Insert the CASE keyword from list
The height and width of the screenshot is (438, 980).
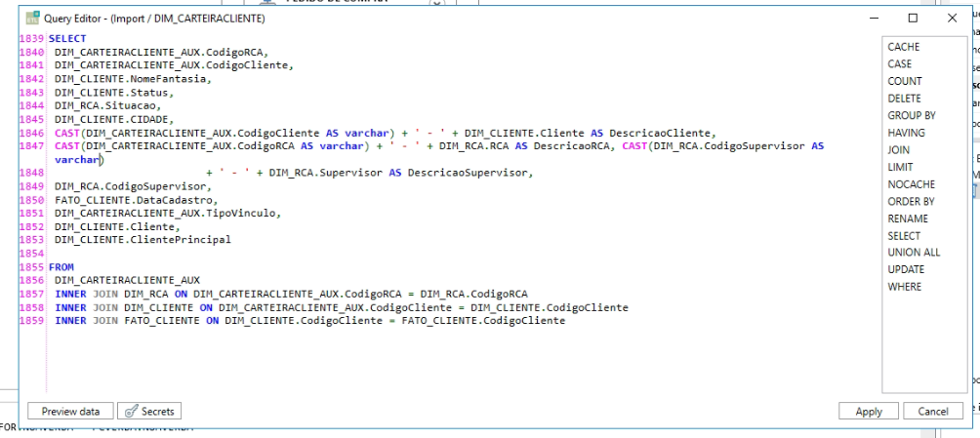(899, 63)
